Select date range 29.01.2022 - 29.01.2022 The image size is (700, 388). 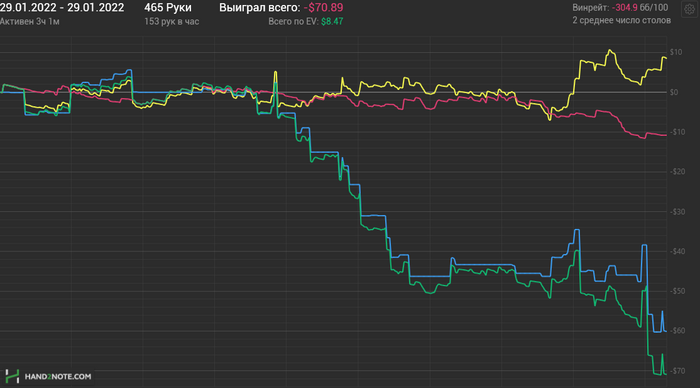[62, 8]
